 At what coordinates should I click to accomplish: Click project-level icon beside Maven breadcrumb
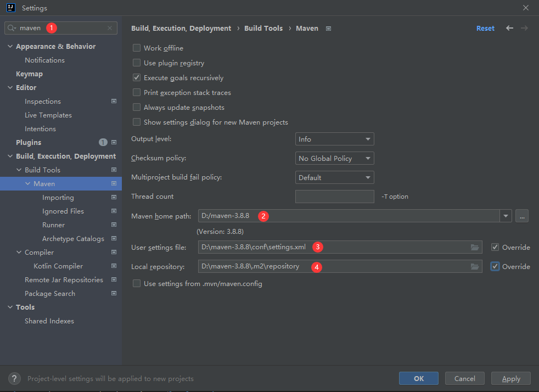click(x=329, y=29)
